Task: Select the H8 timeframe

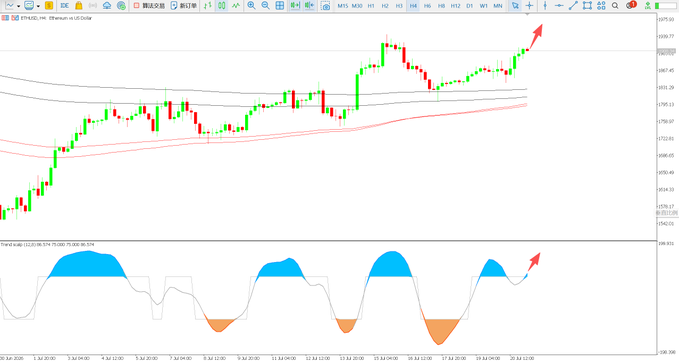Action: 441,6
